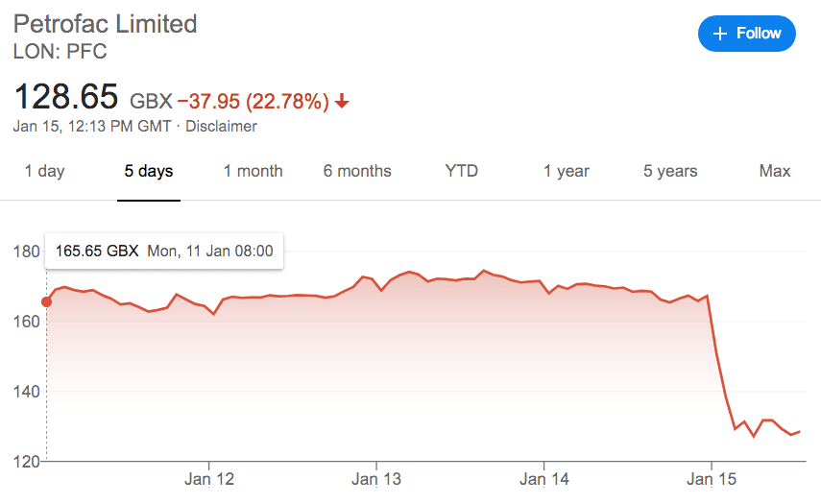Select the 5 days range tab
The image size is (821, 504).
pyautogui.click(x=149, y=172)
